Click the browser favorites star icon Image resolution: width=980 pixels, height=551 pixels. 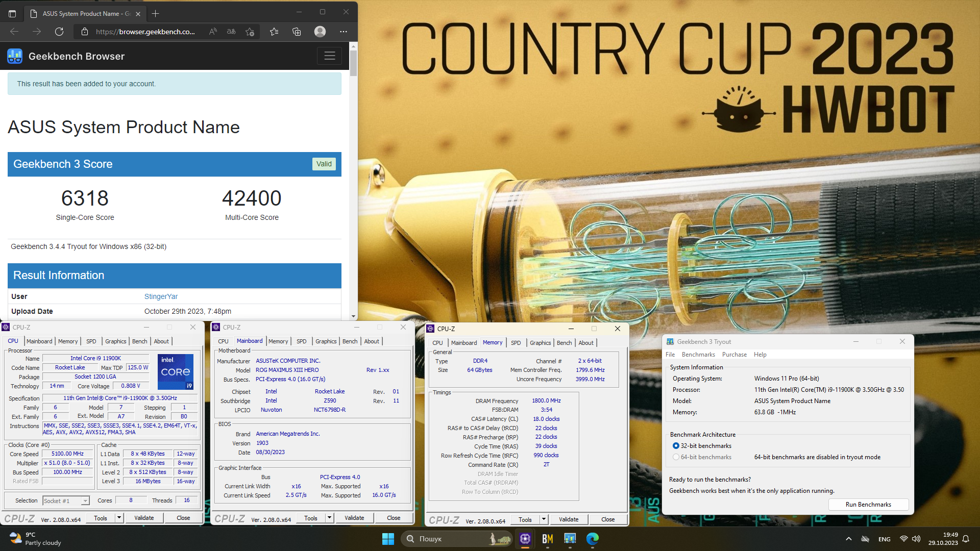tap(274, 32)
